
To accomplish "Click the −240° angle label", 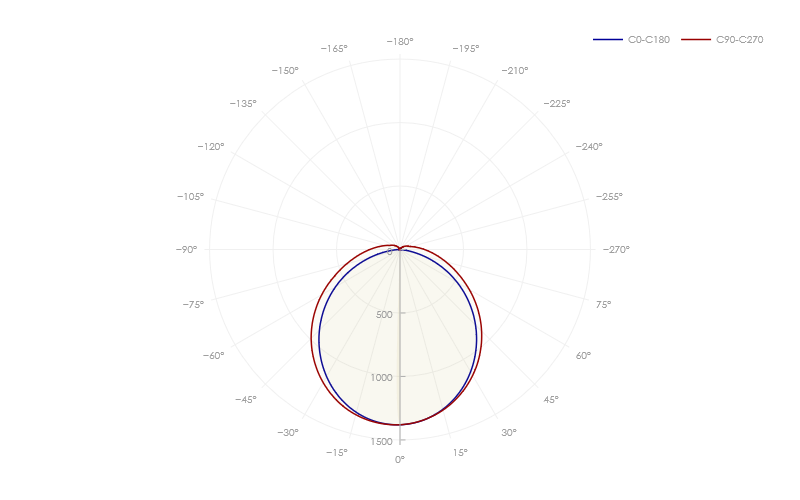I will point(589,147).
